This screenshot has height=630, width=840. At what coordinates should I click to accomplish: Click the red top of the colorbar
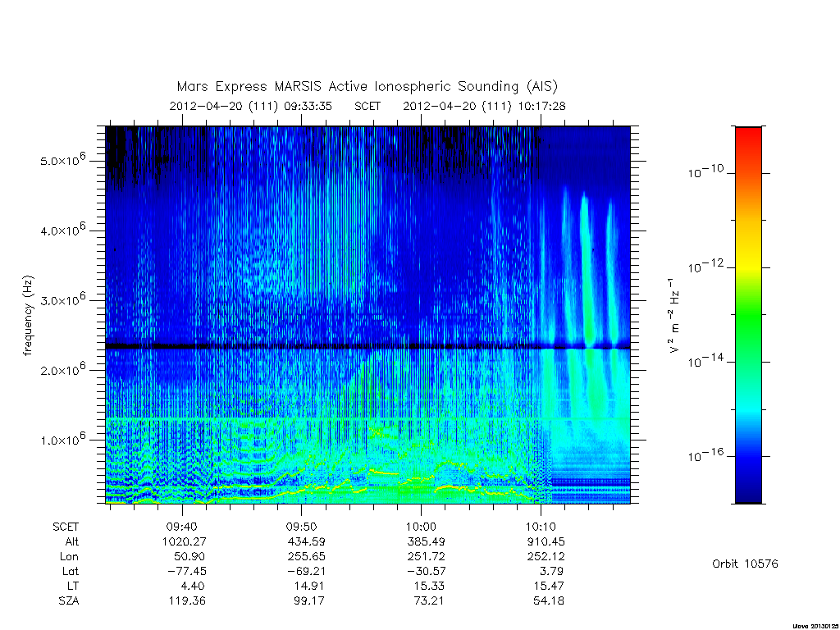(x=748, y=137)
